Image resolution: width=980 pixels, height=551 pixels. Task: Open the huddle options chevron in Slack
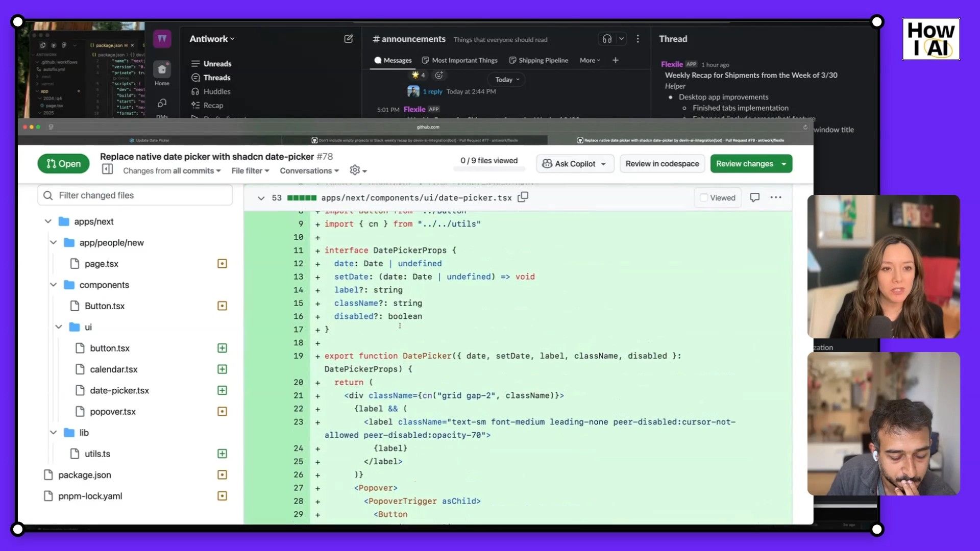click(x=621, y=39)
